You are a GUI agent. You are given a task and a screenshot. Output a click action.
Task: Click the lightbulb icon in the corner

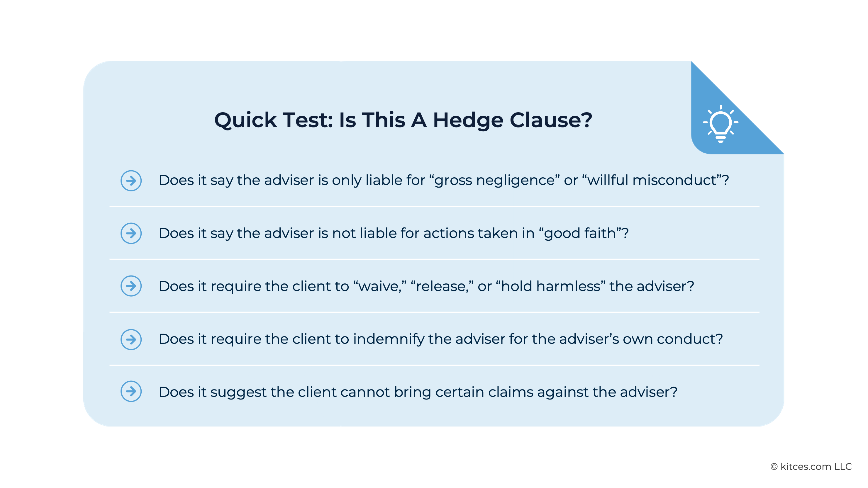coord(720,124)
